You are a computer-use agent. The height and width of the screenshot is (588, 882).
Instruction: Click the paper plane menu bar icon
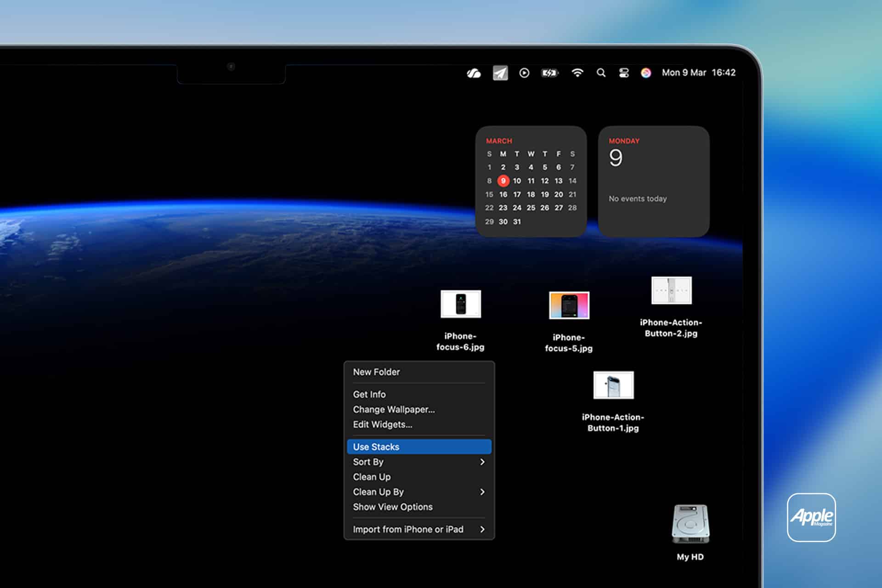click(500, 73)
